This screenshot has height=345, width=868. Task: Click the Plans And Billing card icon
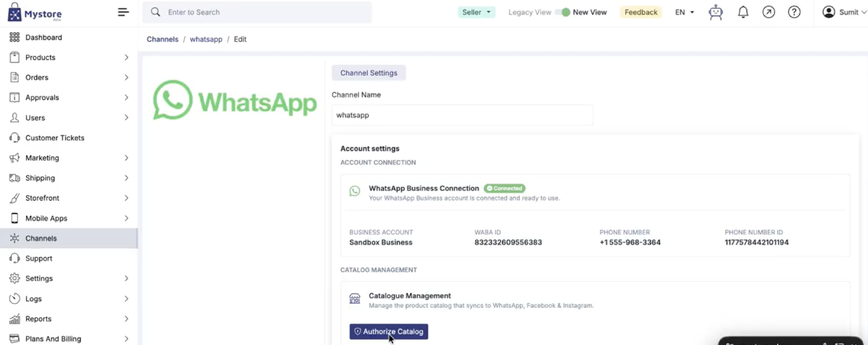pos(14,339)
